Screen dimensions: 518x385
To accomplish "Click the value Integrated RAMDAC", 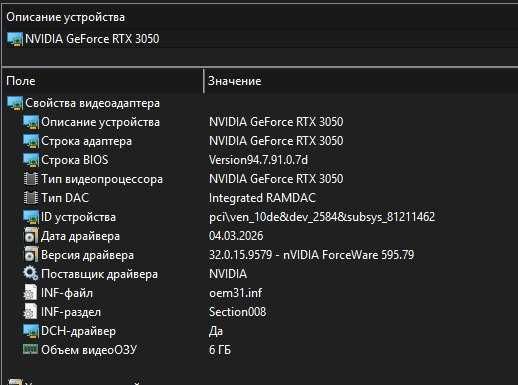I will pos(262,198).
